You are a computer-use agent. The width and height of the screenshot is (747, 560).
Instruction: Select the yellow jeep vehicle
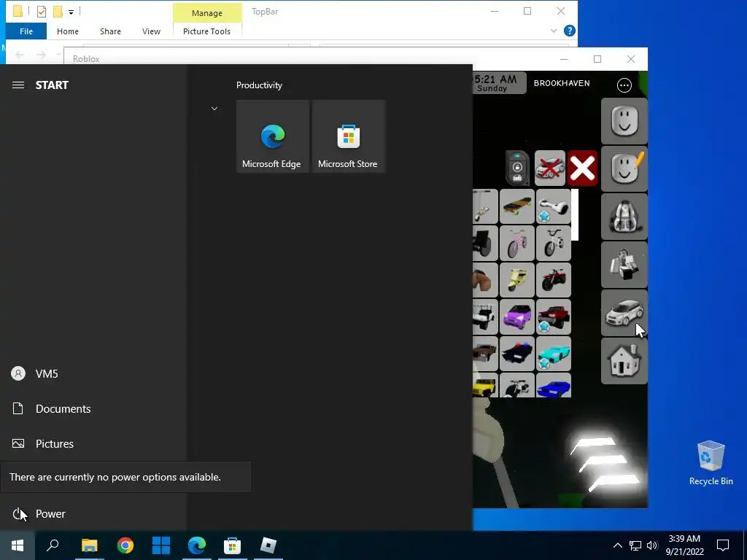point(485,385)
